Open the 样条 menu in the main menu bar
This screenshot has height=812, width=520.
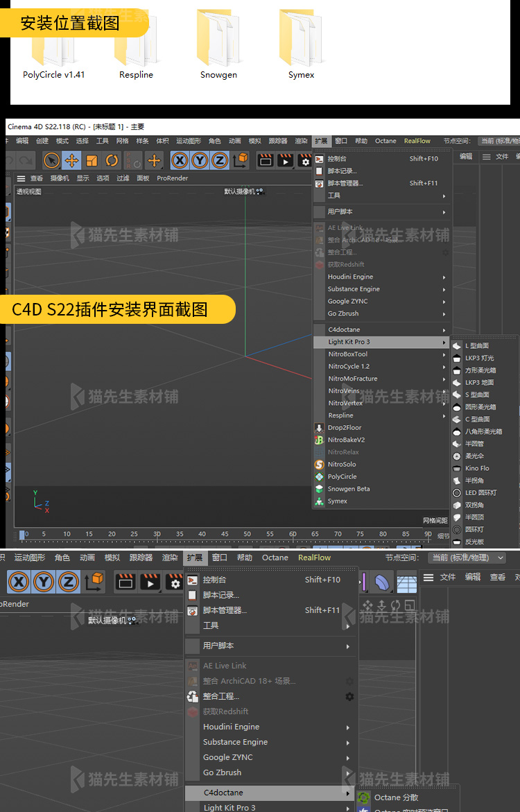pos(142,141)
